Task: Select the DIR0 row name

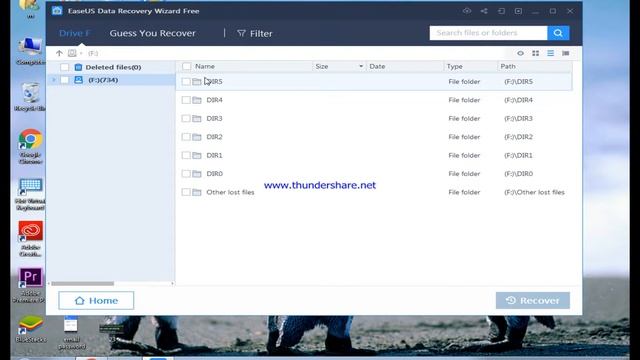Action: 214,173
